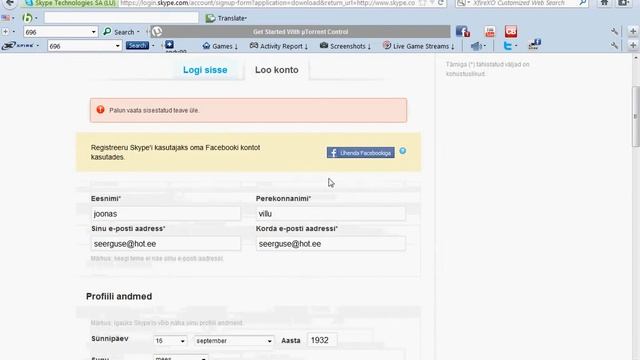The height and width of the screenshot is (360, 640).
Task: Open the Games toolbar menu
Action: 220,46
